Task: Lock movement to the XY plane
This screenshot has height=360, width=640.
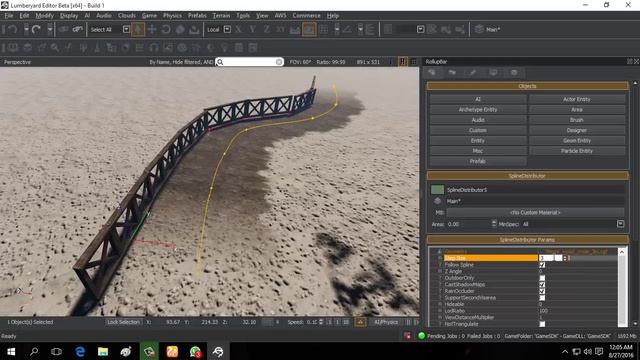Action: (x=281, y=29)
